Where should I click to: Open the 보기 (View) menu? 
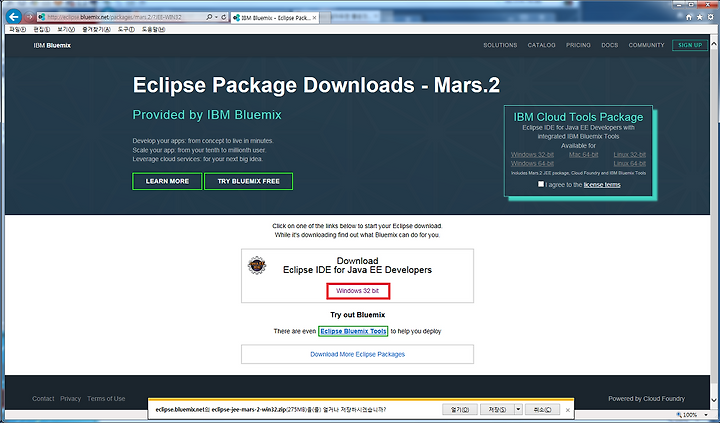coord(66,29)
